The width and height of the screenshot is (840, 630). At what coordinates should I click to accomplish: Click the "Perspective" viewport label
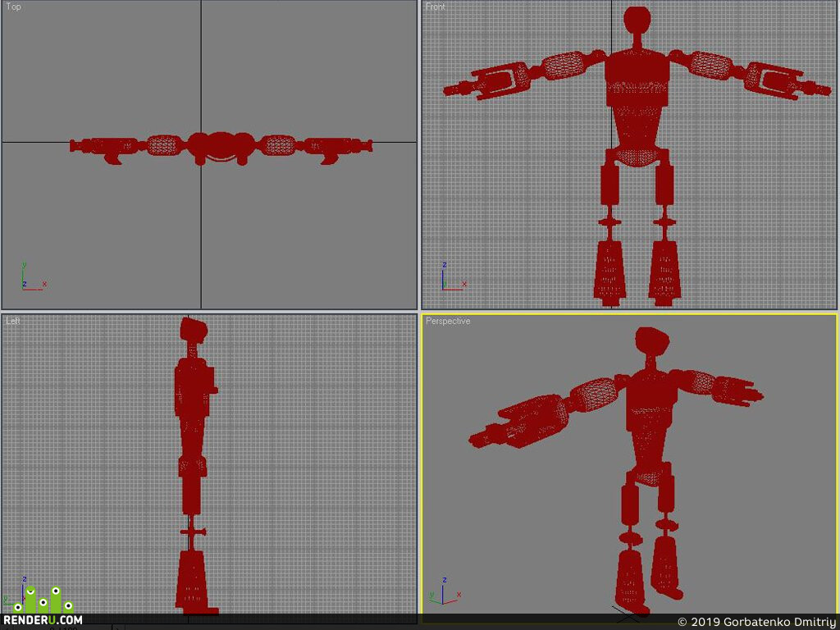pyautogui.click(x=448, y=321)
